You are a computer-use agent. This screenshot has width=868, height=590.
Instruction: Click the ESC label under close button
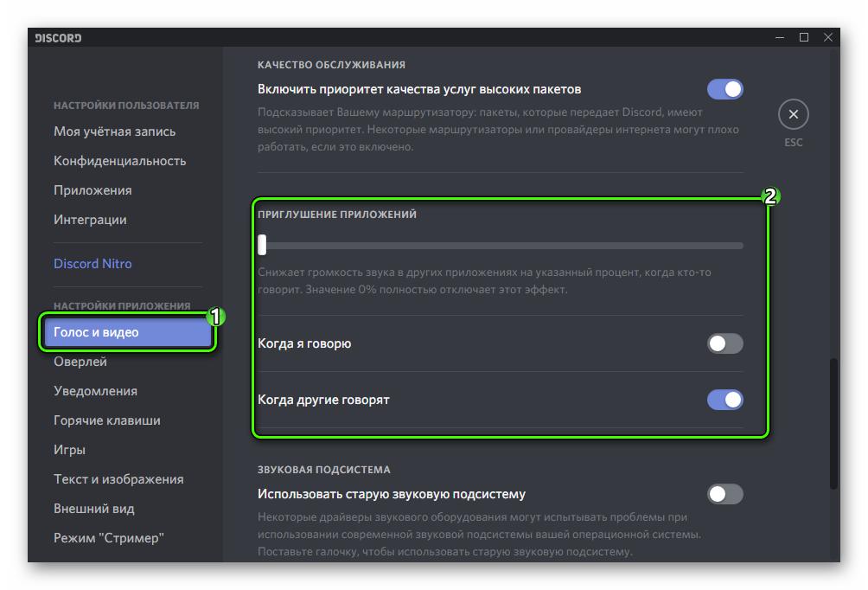click(793, 143)
